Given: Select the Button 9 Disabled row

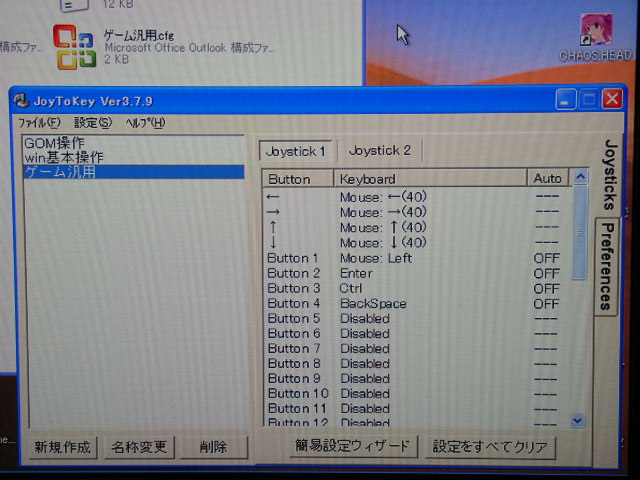Looking at the screenshot, I should 416,379.
